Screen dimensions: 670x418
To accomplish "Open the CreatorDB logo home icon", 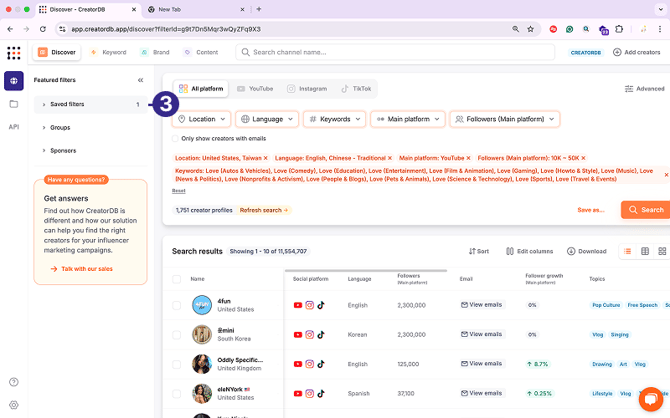I will (x=14, y=53).
